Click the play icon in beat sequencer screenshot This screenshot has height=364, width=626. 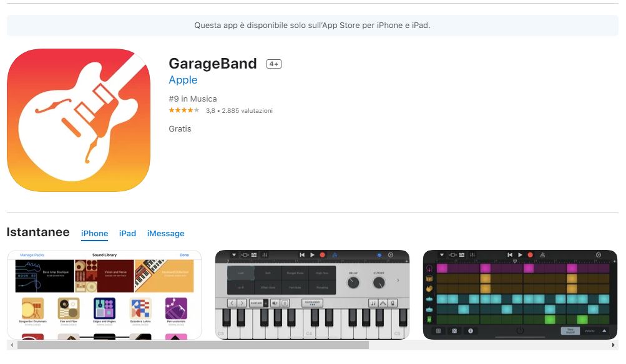coord(520,255)
